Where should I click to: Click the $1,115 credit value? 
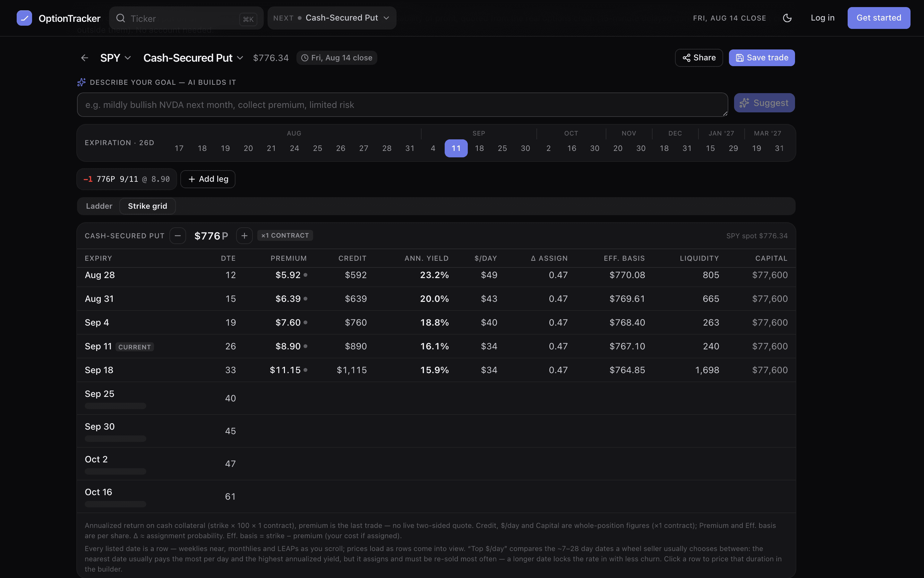coord(351,370)
